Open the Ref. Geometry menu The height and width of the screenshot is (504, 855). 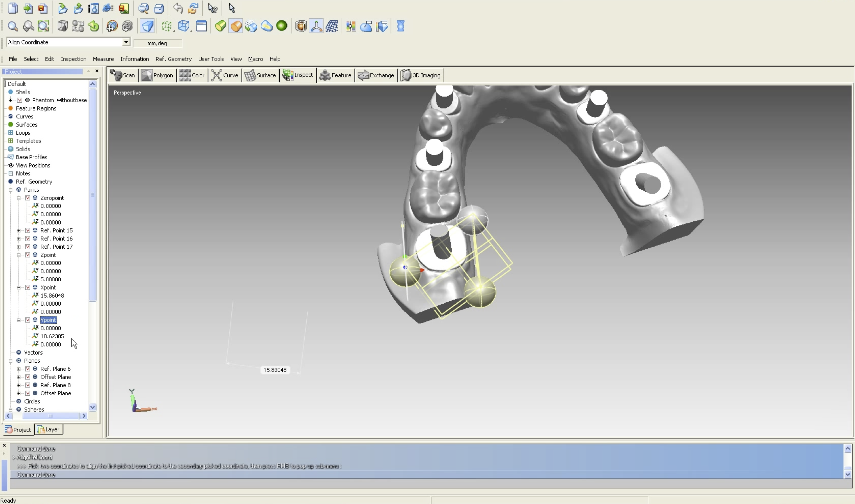tap(173, 59)
